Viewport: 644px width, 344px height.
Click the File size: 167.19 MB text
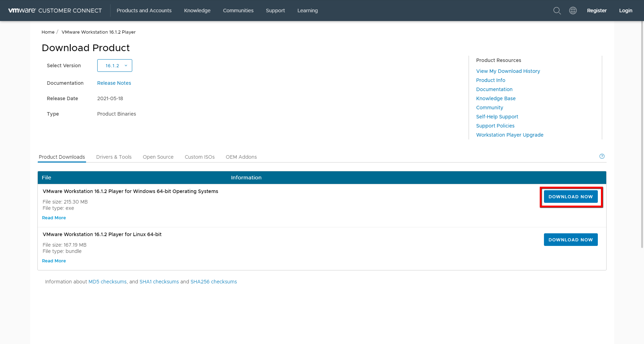click(x=64, y=245)
